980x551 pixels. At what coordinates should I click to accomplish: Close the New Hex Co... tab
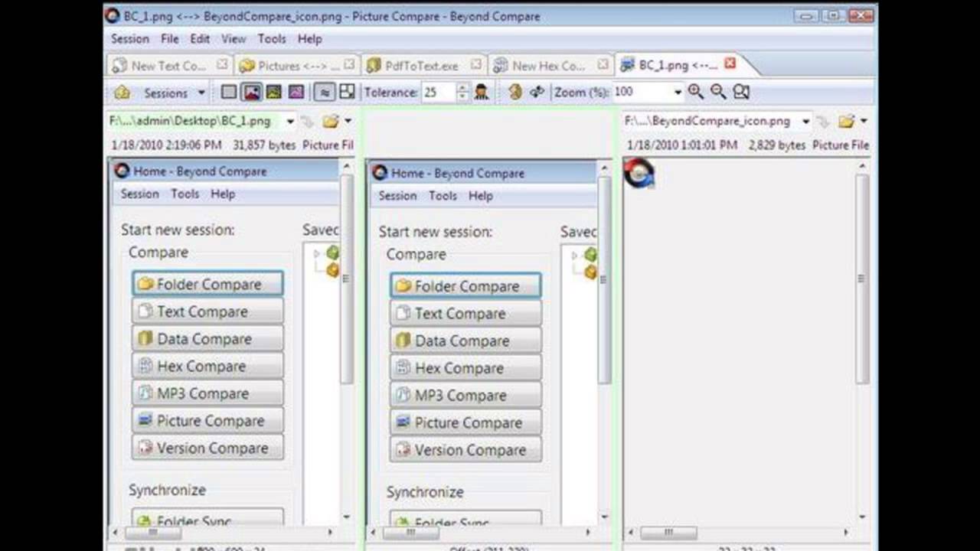tap(603, 64)
